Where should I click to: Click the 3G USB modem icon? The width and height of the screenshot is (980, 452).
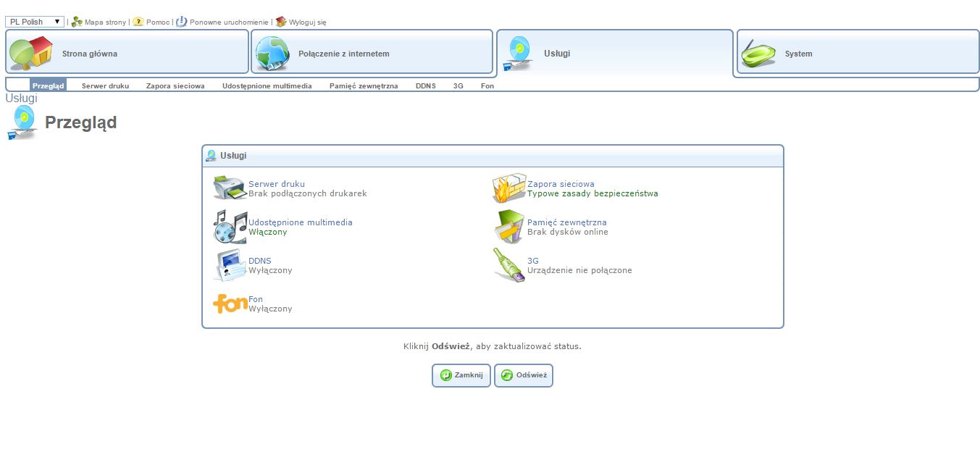[x=508, y=265]
